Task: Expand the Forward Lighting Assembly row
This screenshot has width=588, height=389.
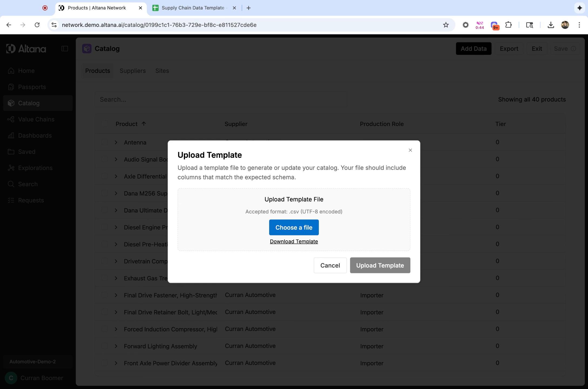Action: (116, 346)
